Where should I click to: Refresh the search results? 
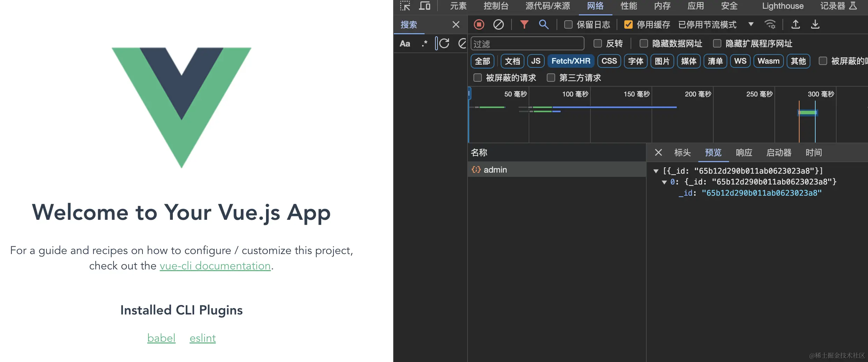coord(444,44)
